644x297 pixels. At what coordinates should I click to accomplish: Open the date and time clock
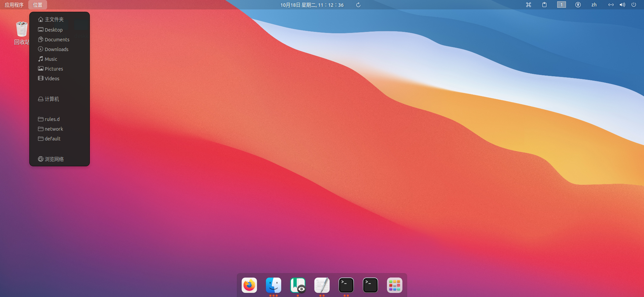coord(312,5)
